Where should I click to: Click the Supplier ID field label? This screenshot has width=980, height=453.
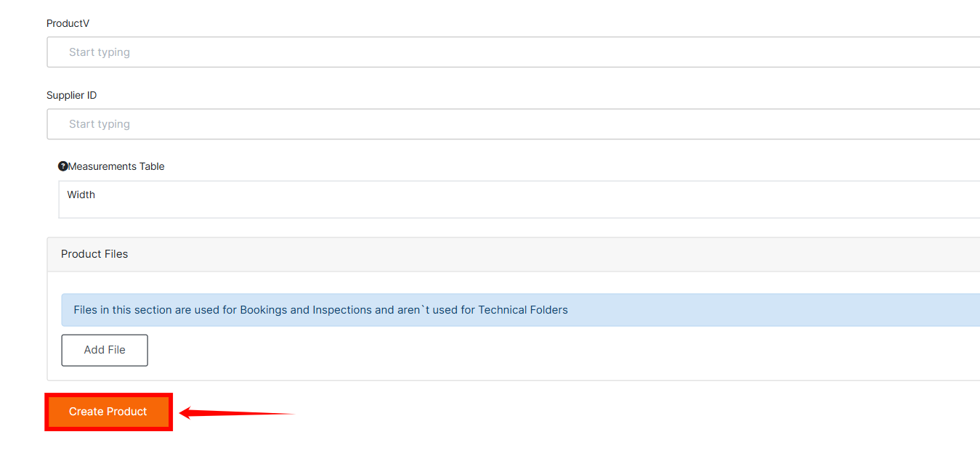71,95
